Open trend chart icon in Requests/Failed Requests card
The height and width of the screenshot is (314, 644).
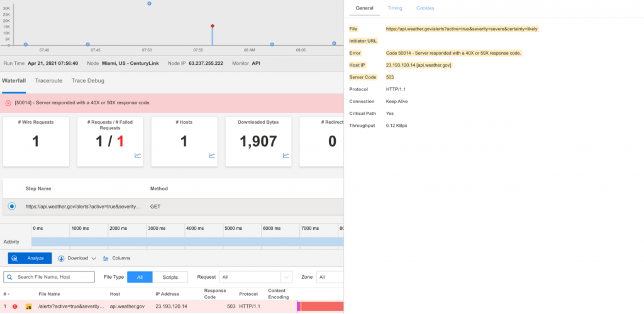(x=138, y=155)
